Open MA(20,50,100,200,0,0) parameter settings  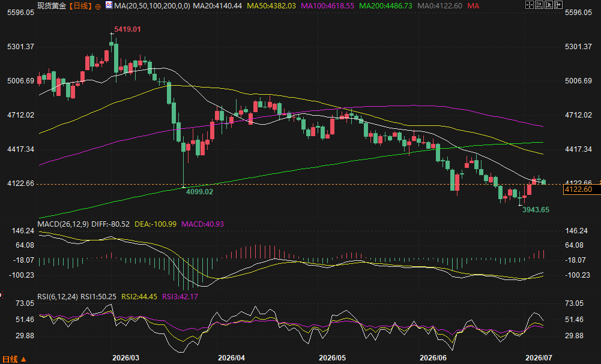click(x=152, y=6)
